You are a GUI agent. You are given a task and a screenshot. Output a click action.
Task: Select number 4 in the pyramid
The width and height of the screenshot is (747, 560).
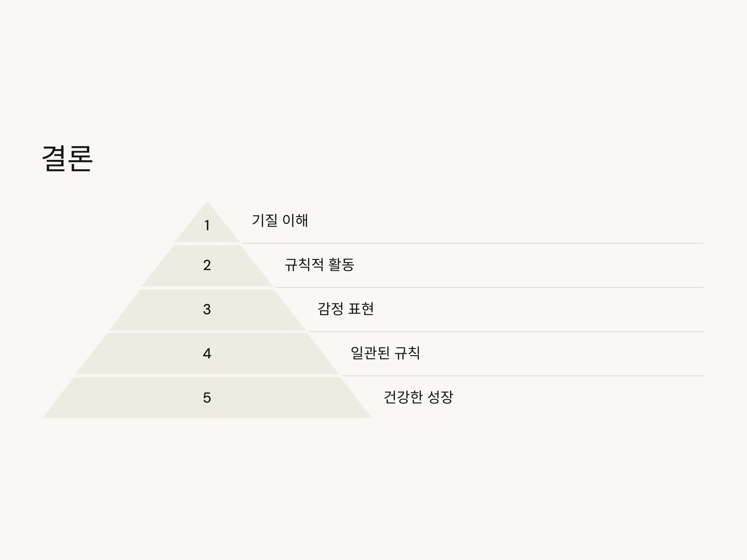pyautogui.click(x=207, y=353)
